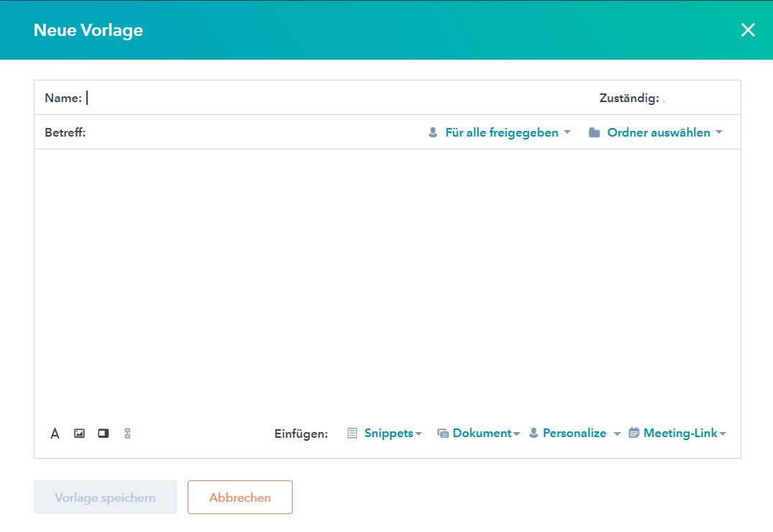Click the Abbrechen button
Viewport: 773px width, 532px height.
click(240, 497)
